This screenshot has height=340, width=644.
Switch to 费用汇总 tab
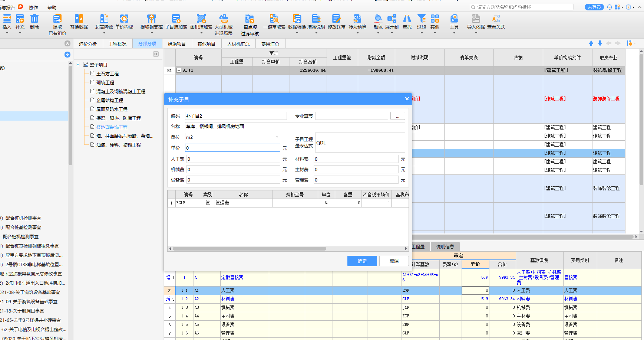(270, 44)
